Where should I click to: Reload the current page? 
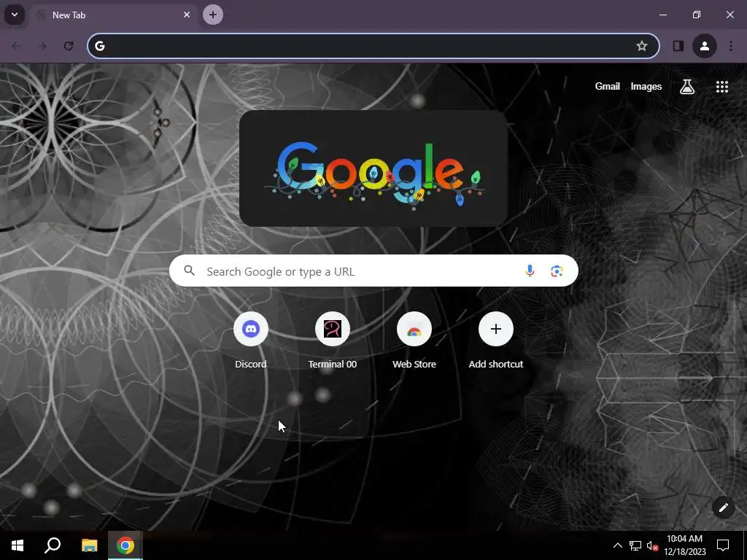(x=69, y=46)
